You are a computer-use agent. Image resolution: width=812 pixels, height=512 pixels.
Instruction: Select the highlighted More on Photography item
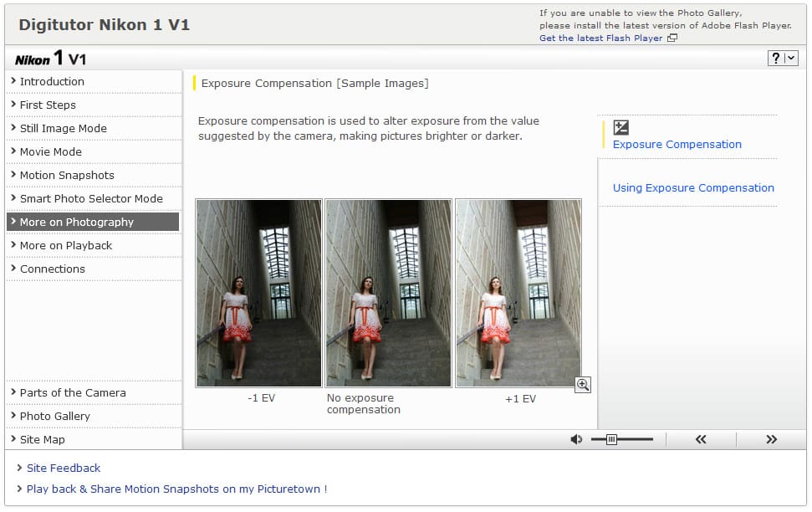(93, 222)
